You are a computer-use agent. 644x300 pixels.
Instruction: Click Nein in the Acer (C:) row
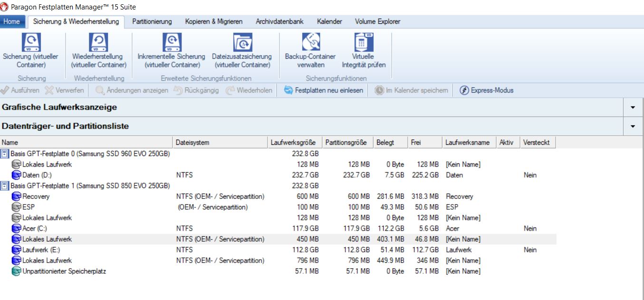click(530, 228)
